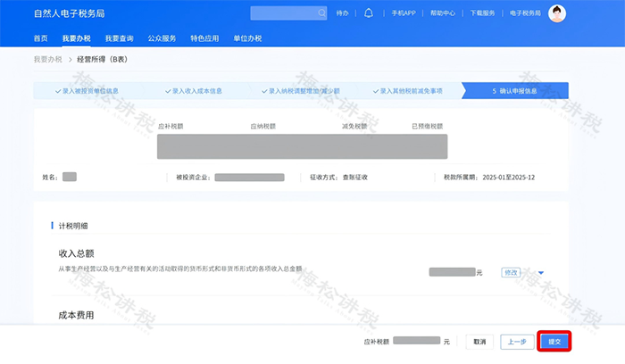625x364 pixels.
Task: Open the 手机APP link
Action: click(x=404, y=14)
